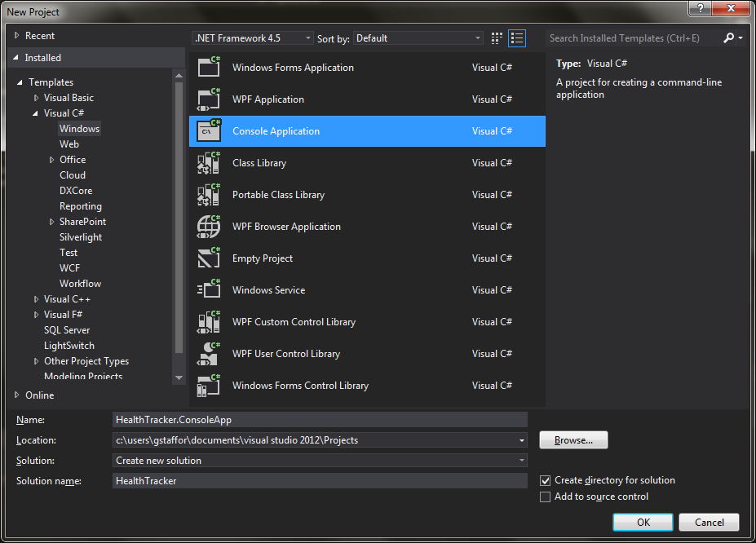Click the Windows Forms Control Library icon

(209, 385)
